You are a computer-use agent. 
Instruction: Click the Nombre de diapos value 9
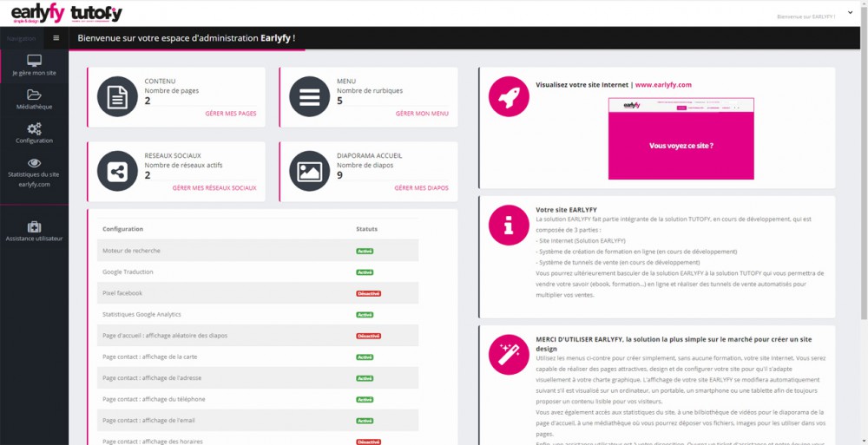340,175
